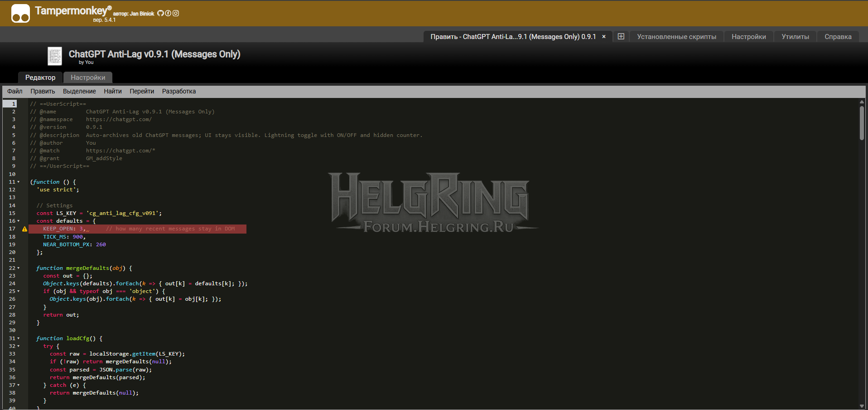Click the 'return mergeDefaults(parsed);' line
This screenshot has width=868, height=410.
[97, 377]
